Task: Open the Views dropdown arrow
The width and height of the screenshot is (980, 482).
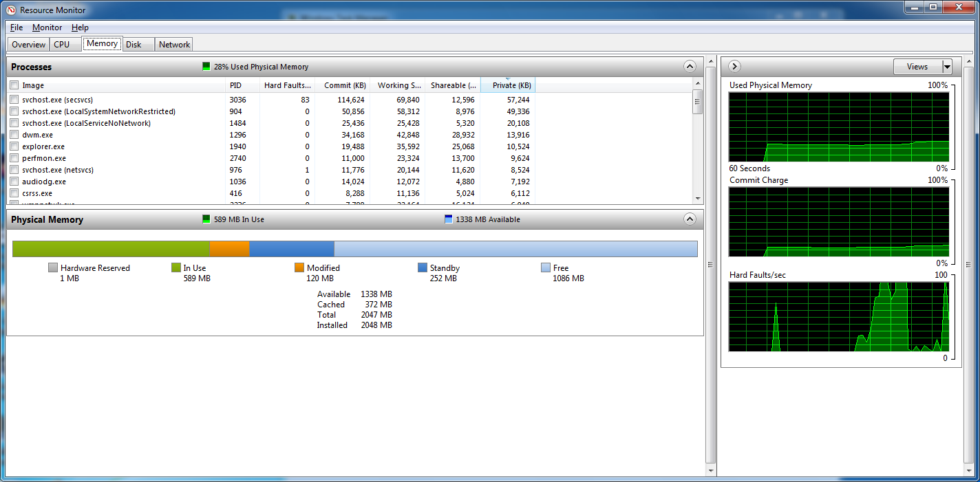Action: click(947, 67)
